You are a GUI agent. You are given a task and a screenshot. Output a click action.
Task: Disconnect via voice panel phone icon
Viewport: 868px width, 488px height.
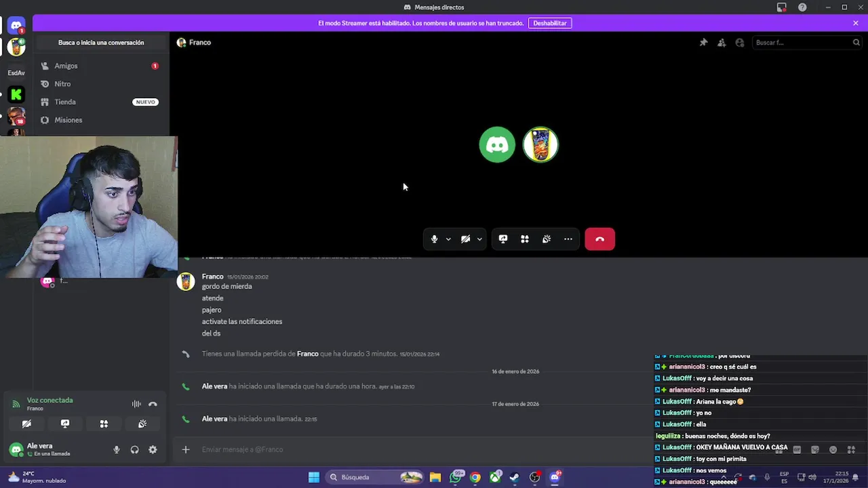click(x=153, y=404)
